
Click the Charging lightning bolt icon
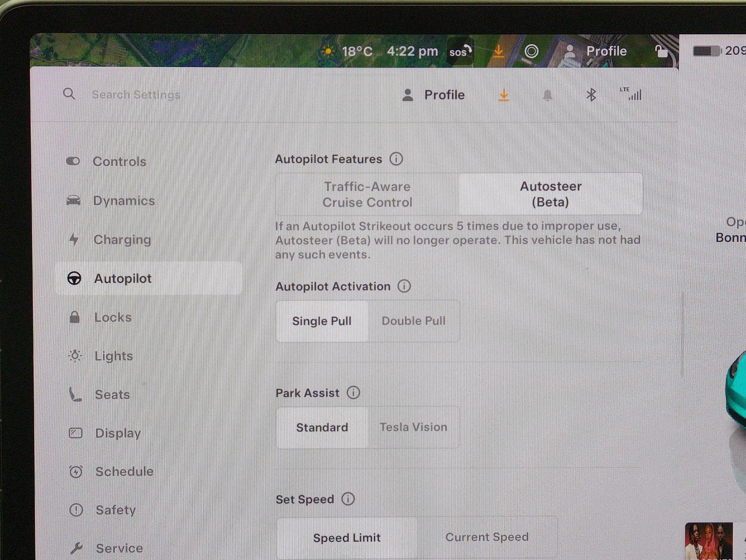point(74,239)
